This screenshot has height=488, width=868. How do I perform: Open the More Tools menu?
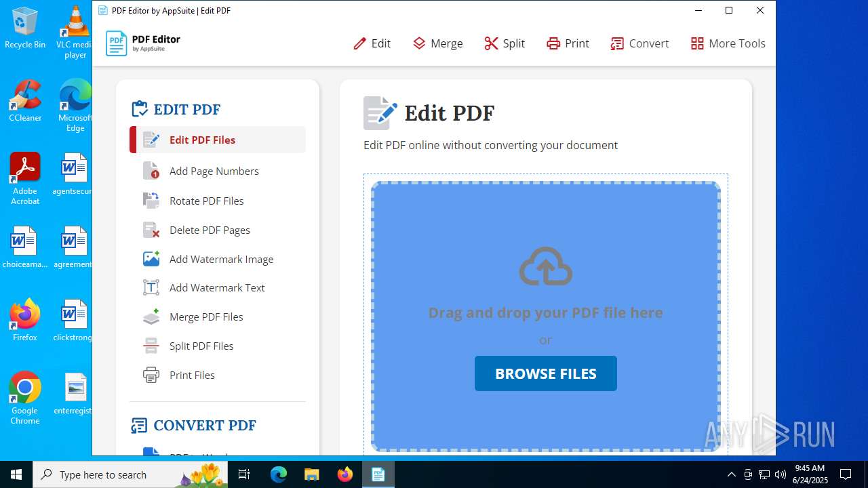728,43
